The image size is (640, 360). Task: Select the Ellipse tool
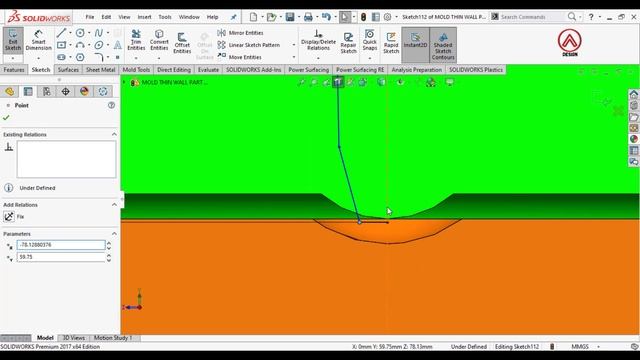[98, 45]
